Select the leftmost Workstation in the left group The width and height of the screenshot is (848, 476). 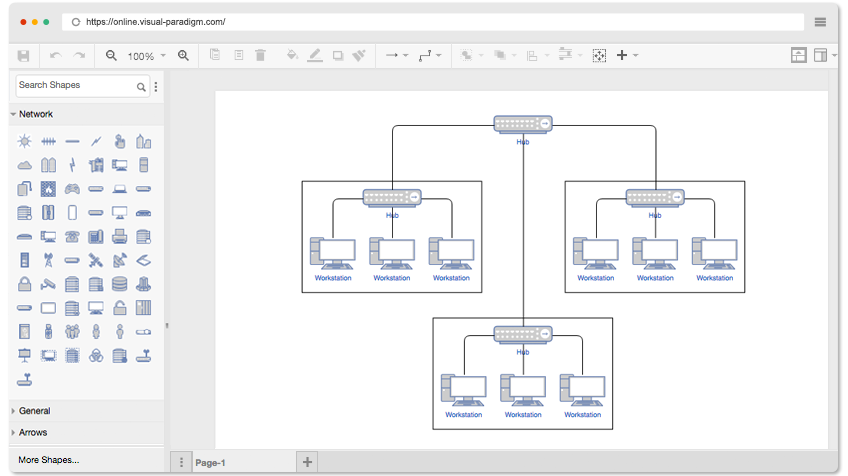coord(333,254)
